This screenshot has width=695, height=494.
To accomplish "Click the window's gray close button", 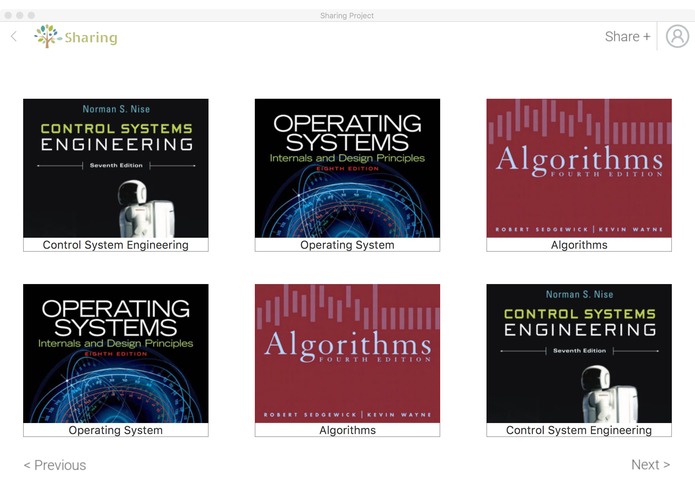I will pos(8,15).
